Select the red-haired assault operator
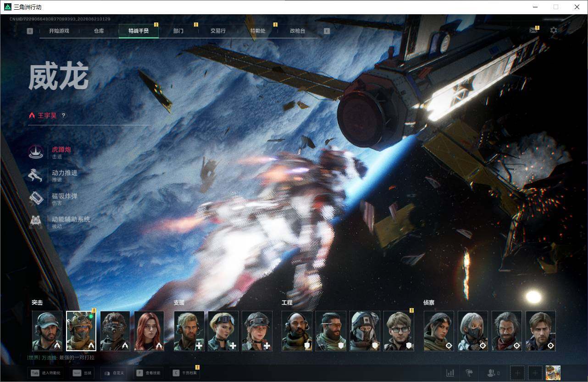The image size is (588, 382). (149, 331)
